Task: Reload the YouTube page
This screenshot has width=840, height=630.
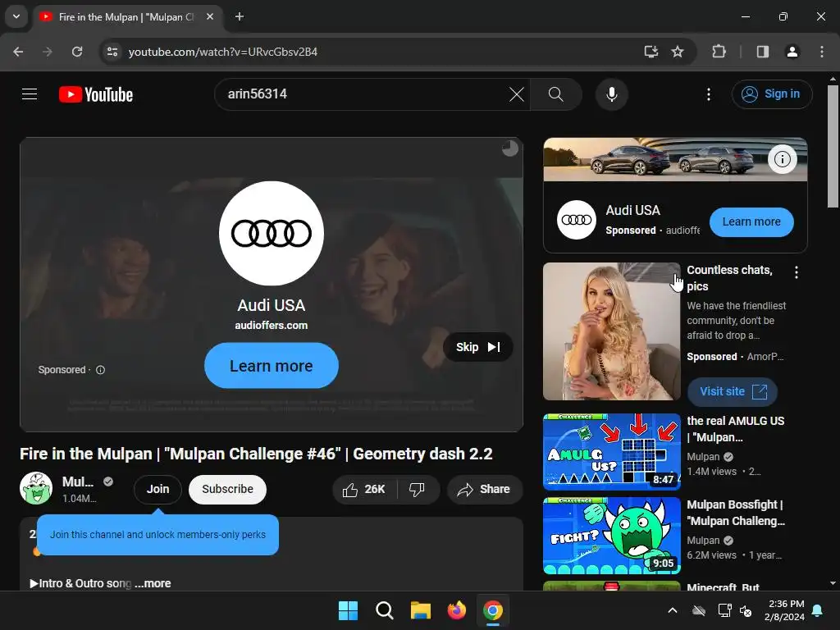Action: [x=77, y=52]
